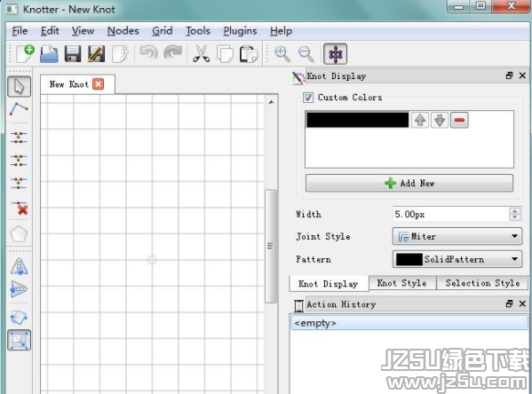Click the remove nodes red X icon

tap(20, 208)
